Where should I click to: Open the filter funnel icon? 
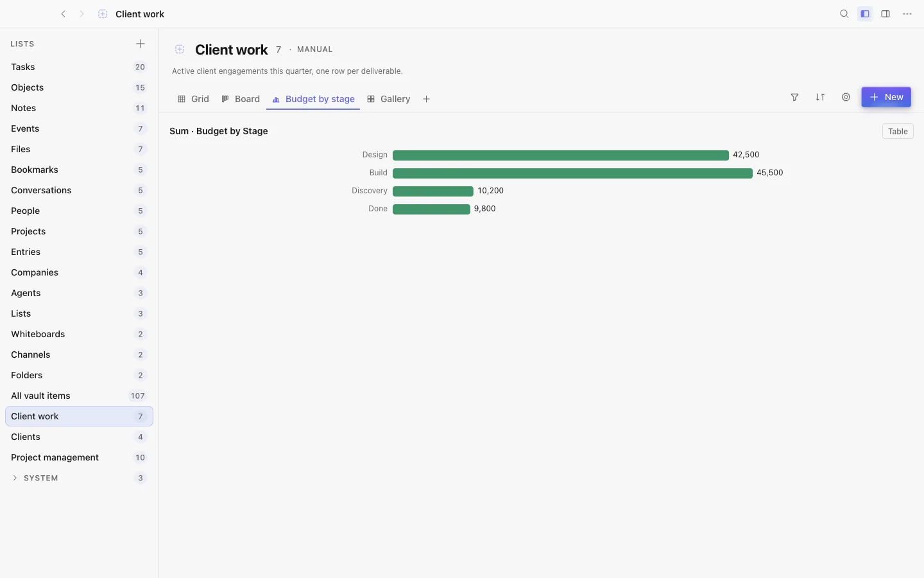coord(794,97)
